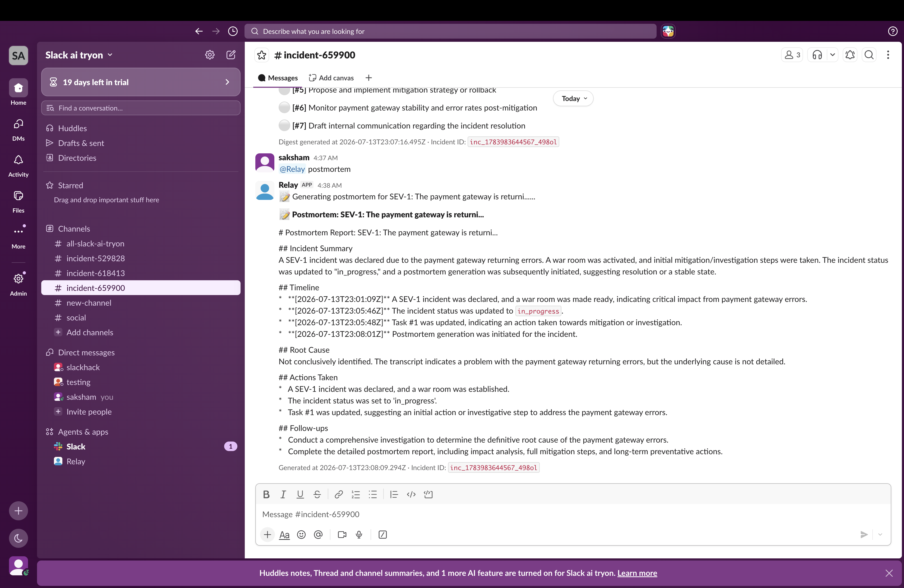
Task: Focus the Find a conversation field
Action: (141, 108)
